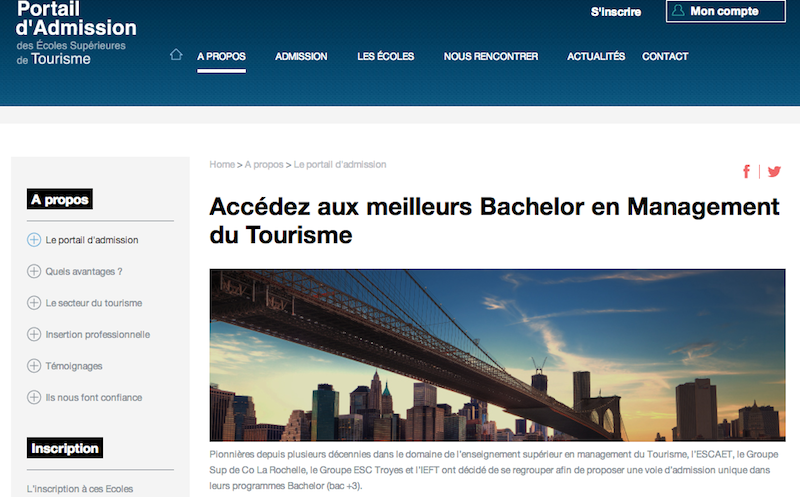Open the A PROPOS menu
Viewport: 800px width, 497px height.
221,57
